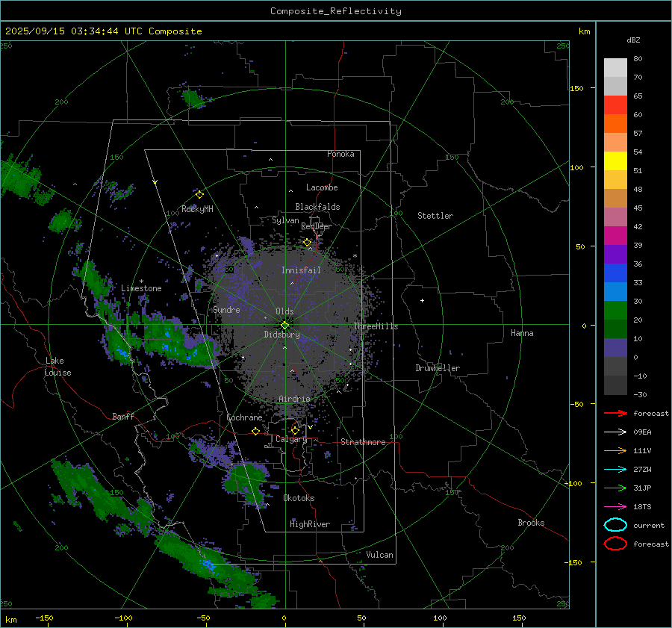
Task: Click the Vulcan label
Action: pyautogui.click(x=379, y=555)
